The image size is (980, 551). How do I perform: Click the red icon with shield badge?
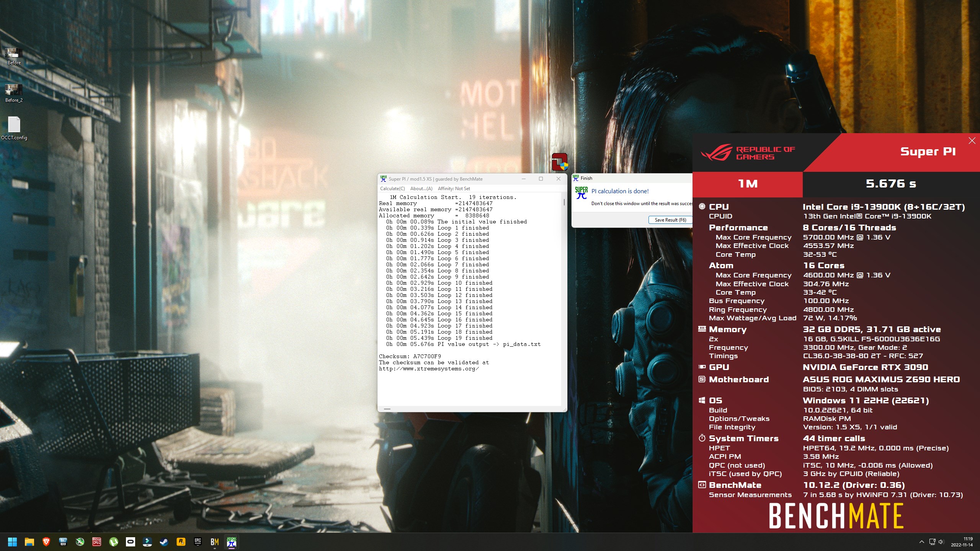click(560, 161)
